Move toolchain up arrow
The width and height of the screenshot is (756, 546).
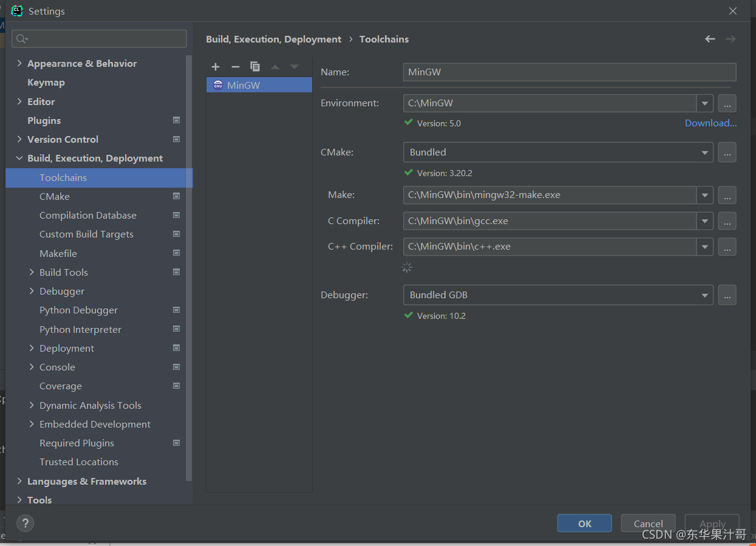point(275,67)
